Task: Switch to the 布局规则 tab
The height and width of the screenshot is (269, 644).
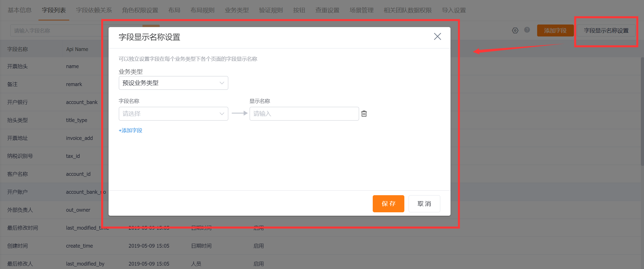Action: point(203,10)
